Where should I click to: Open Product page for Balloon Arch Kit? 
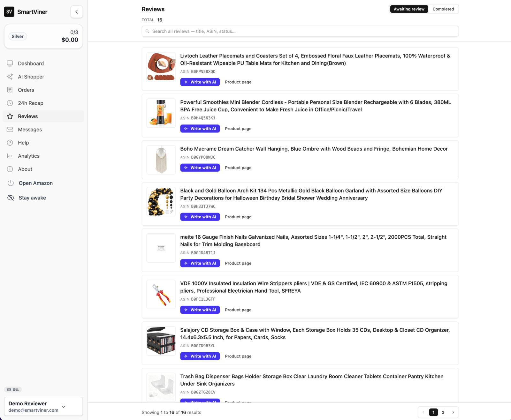[238, 217]
